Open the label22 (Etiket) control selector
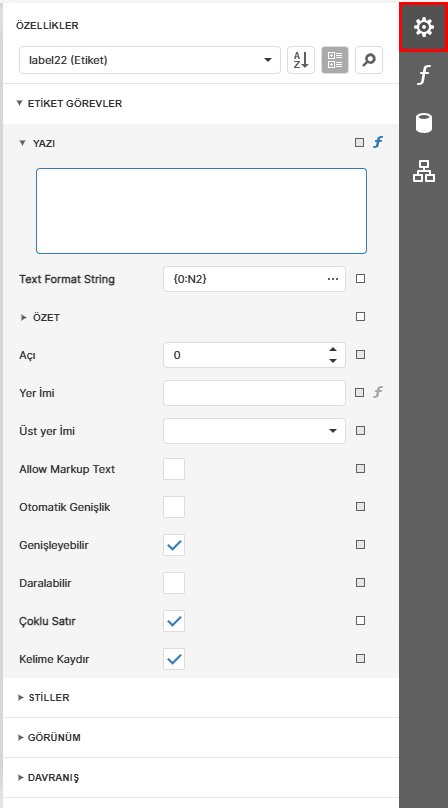Viewport: 448px width, 808px height. [x=150, y=60]
